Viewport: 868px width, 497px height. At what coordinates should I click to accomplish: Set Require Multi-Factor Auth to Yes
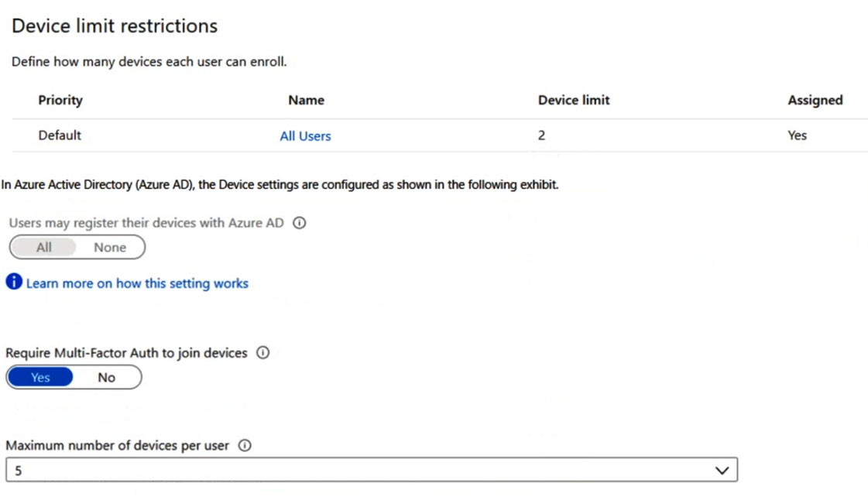(x=40, y=377)
